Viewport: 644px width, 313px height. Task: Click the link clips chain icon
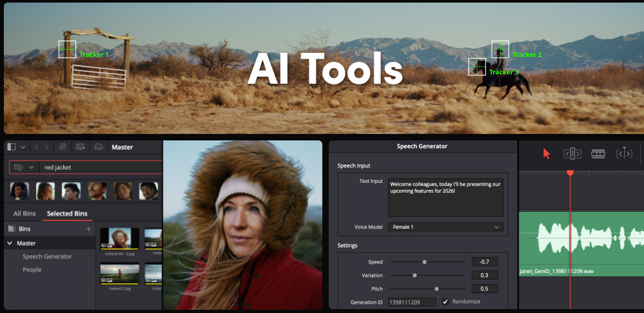point(62,147)
